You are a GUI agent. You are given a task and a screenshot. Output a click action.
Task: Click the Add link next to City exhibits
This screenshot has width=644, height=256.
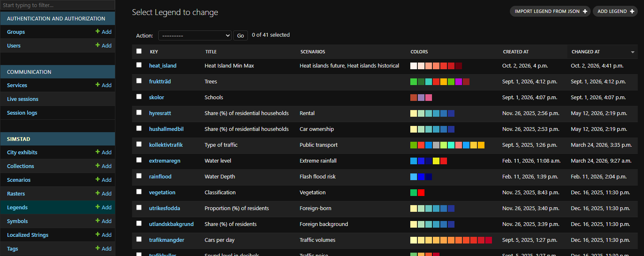tap(103, 152)
